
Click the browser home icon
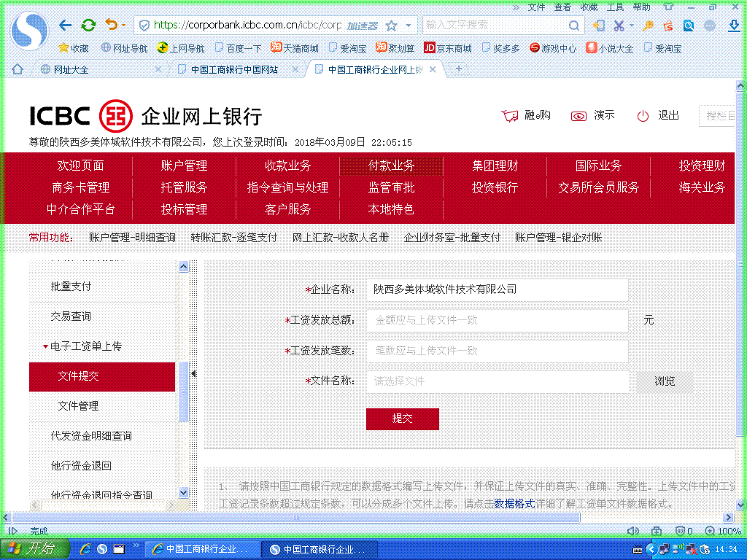click(18, 69)
